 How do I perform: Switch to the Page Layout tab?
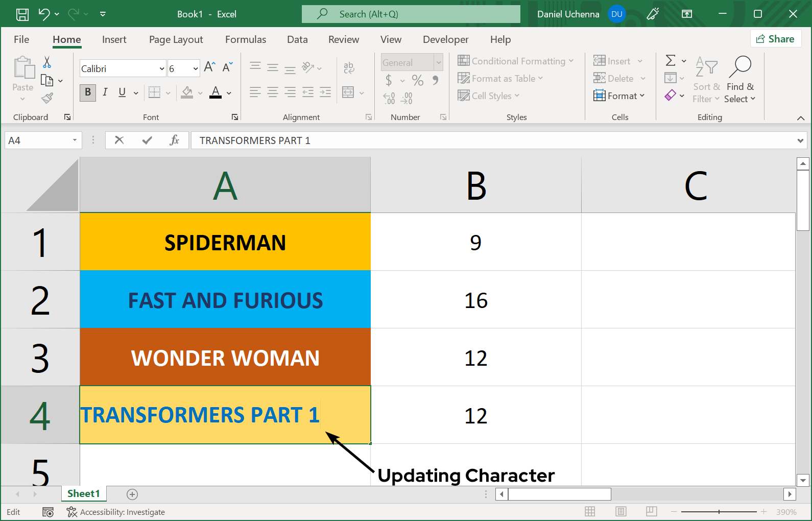[176, 39]
